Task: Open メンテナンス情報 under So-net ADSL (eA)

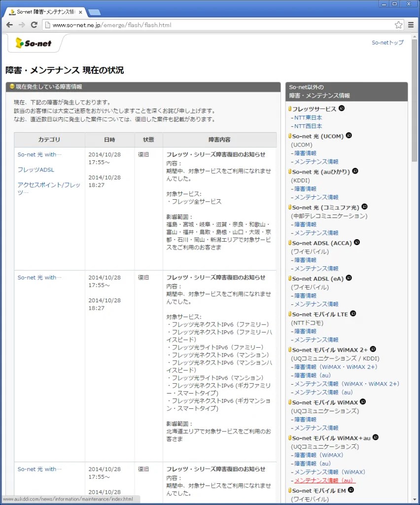Action: click(316, 304)
